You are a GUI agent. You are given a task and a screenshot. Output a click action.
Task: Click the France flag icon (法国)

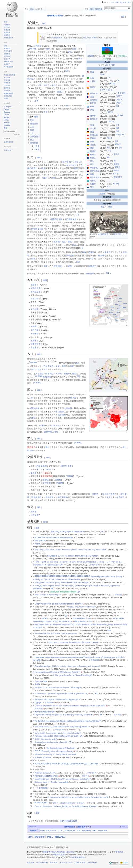[x=88, y=97]
